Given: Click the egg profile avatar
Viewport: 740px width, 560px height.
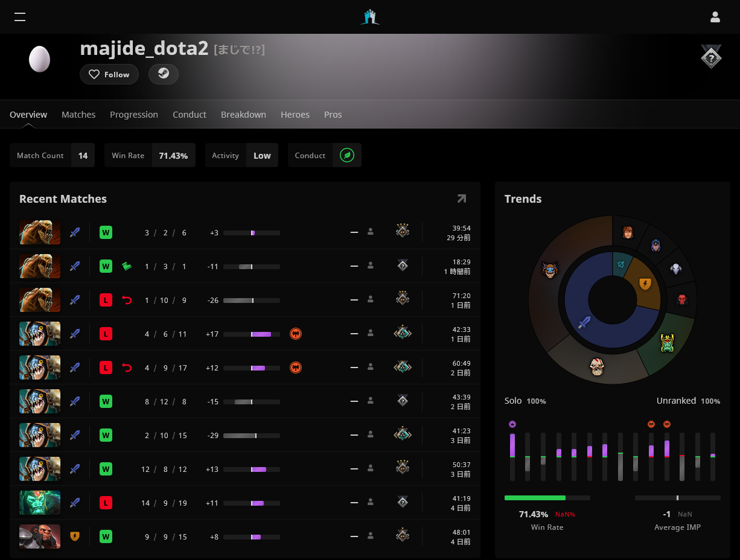Looking at the screenshot, I should coord(40,59).
